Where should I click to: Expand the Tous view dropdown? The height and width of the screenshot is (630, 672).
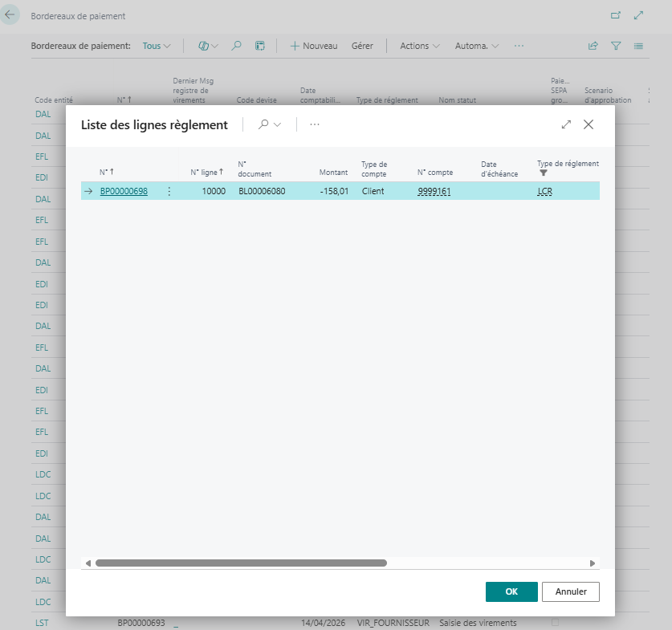tap(157, 47)
